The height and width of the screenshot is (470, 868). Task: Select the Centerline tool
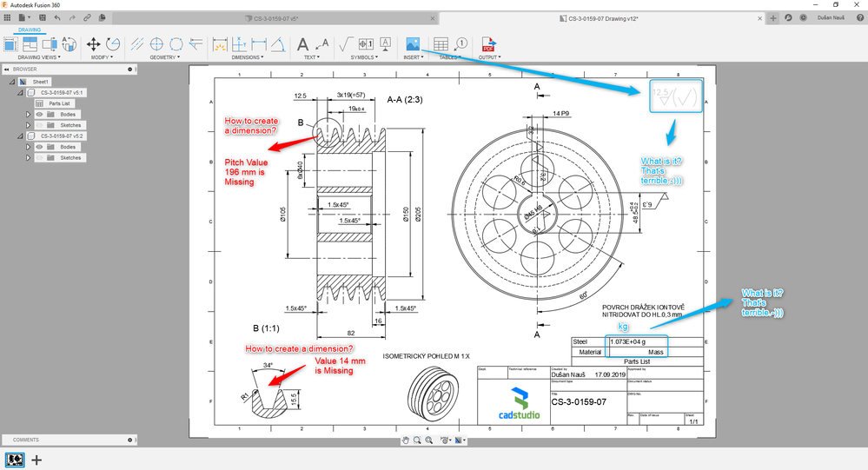click(x=137, y=43)
